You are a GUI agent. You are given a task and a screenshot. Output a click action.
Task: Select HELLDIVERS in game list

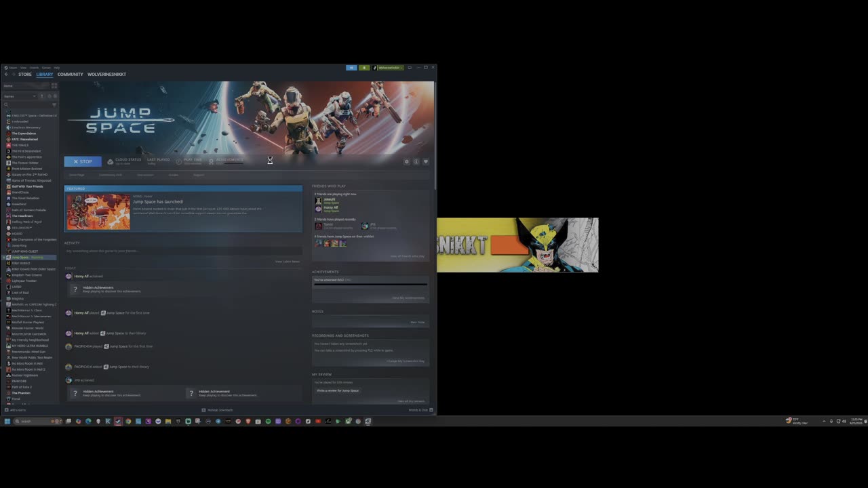click(22, 228)
